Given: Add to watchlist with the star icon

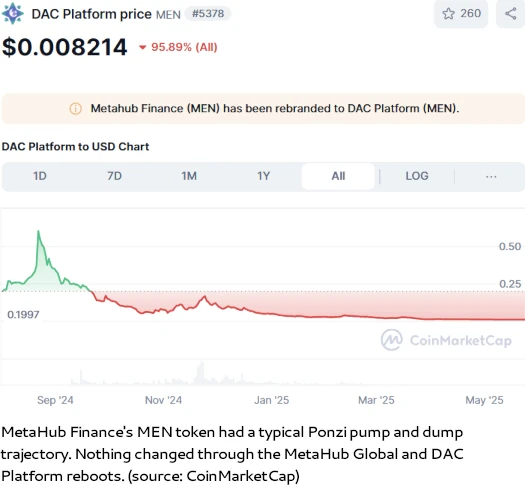Looking at the screenshot, I should click(x=448, y=14).
